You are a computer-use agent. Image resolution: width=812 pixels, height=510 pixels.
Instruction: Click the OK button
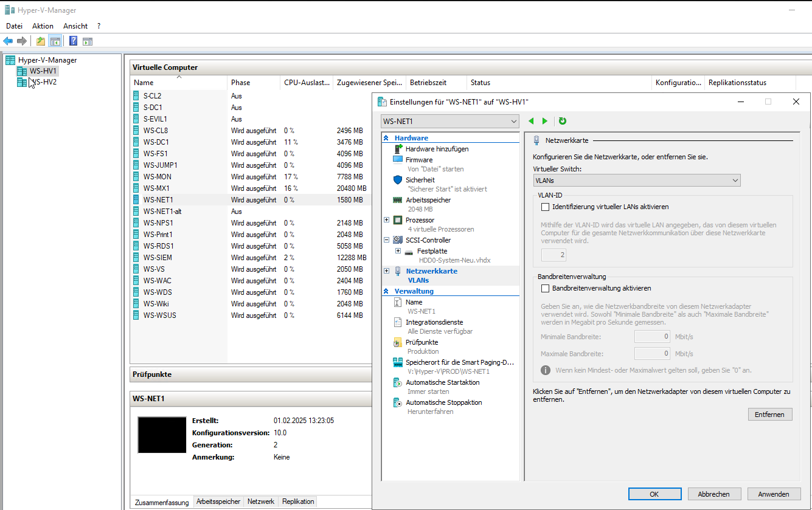pos(654,494)
